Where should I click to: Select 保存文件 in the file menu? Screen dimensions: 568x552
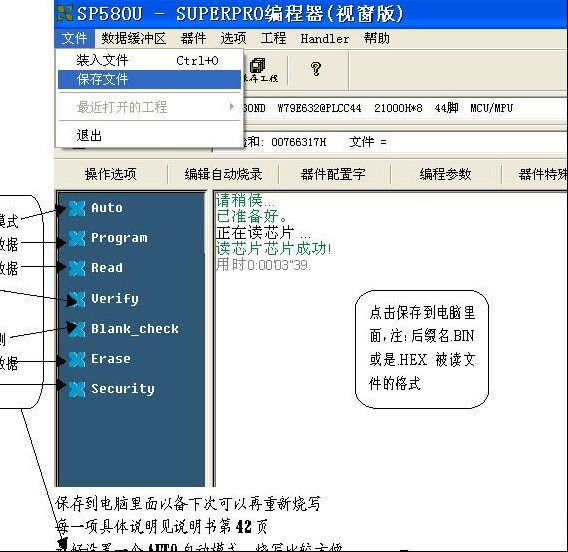click(149, 79)
